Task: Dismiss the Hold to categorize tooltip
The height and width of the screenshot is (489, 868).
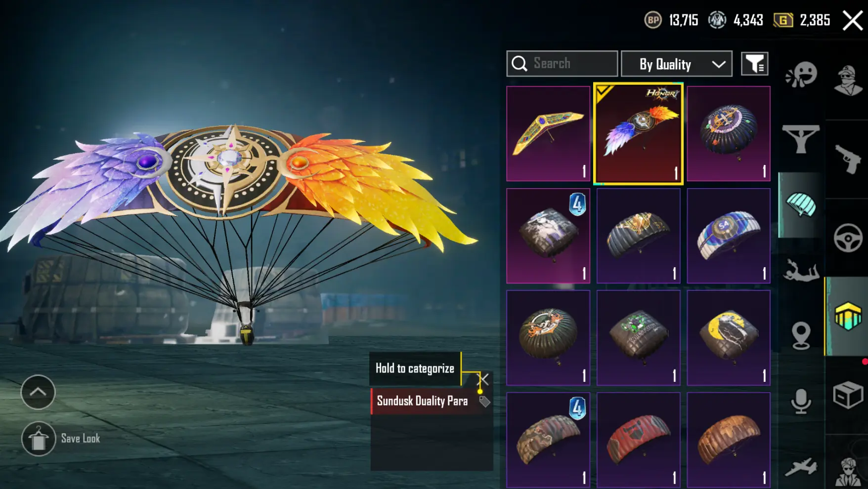Action: [x=483, y=379]
